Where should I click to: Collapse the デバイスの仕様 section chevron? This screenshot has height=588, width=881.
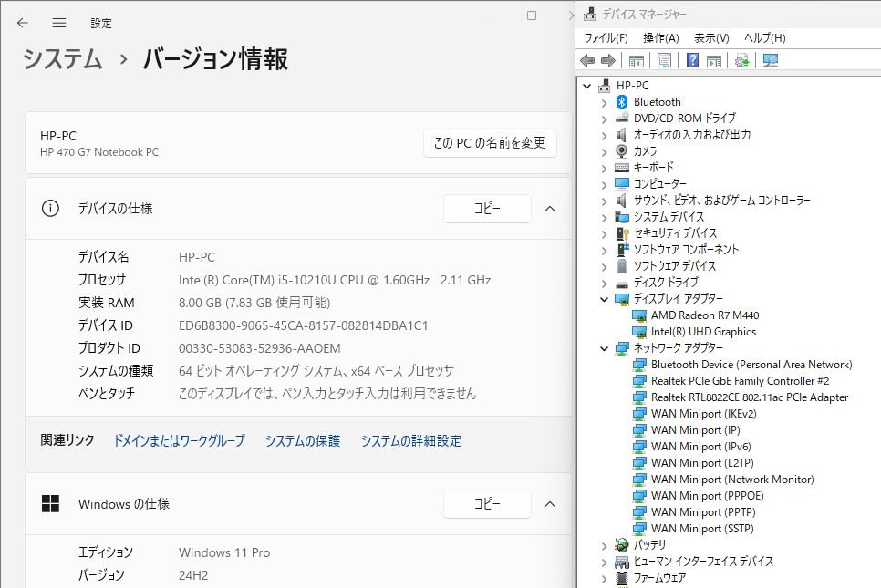click(x=550, y=209)
